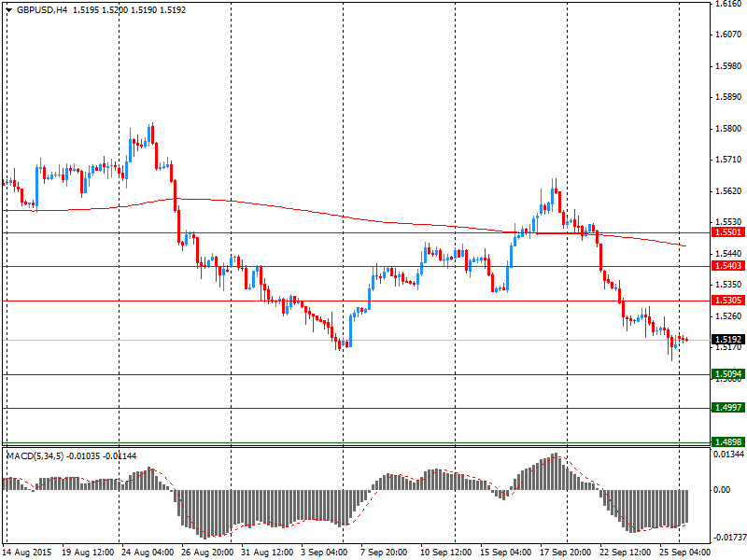The height and width of the screenshot is (560, 747).
Task: Select the 1.5094 green support label
Action: [x=727, y=374]
